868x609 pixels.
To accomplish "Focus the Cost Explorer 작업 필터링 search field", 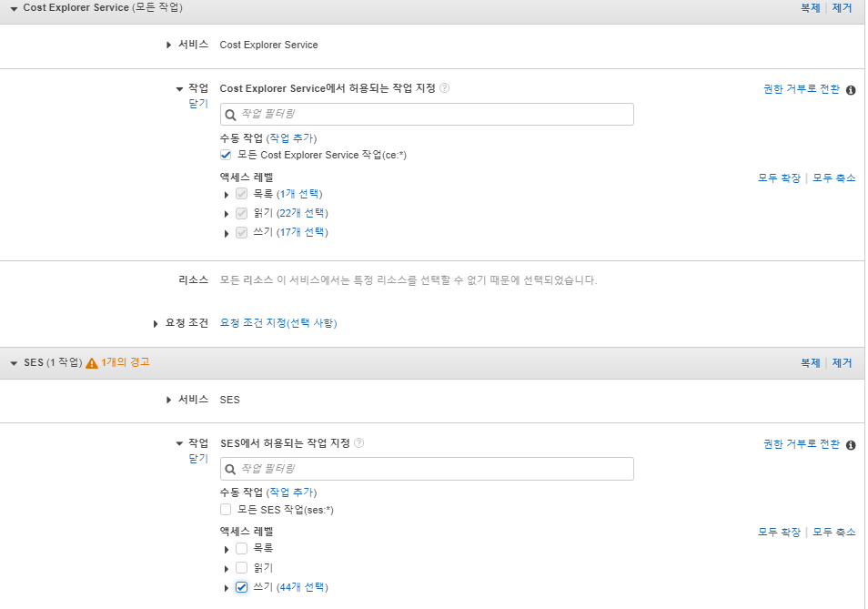I will 427,114.
